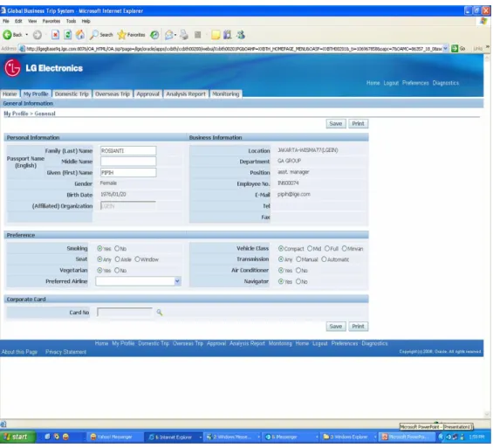Select Air Conditioner No radio button
Screen dimensions: 493x448
(x=298, y=271)
